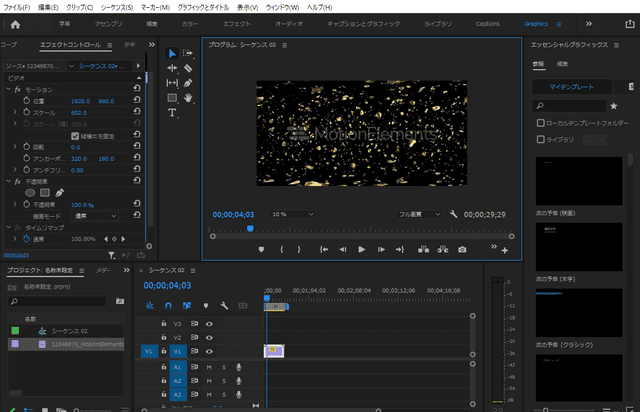This screenshot has width=640, height=412.
Task: Toggle V3 track output eye
Action: pos(209,324)
